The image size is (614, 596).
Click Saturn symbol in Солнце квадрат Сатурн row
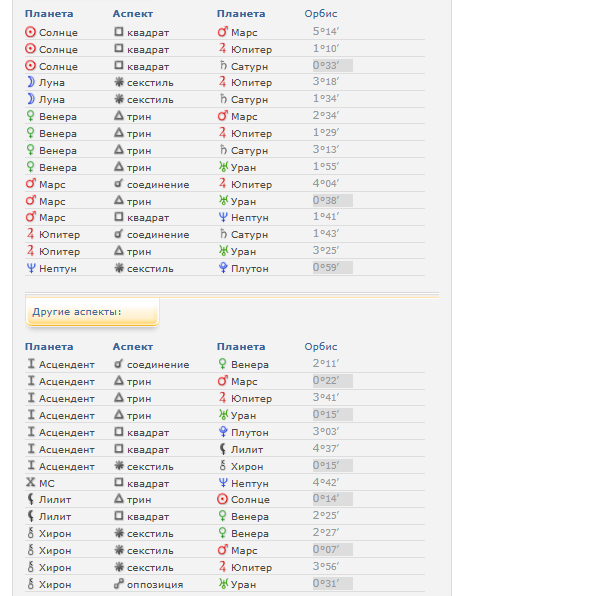click(x=223, y=66)
